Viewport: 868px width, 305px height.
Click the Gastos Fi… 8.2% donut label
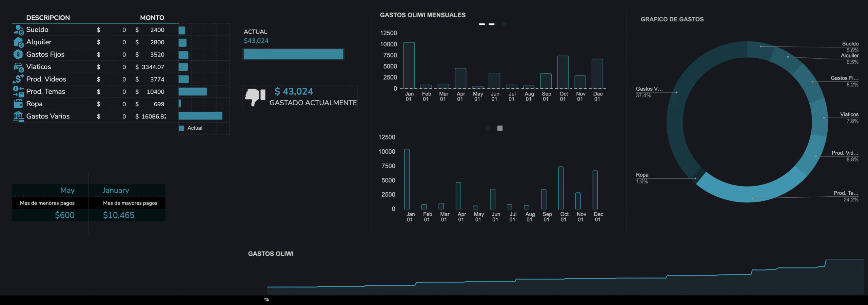tap(845, 81)
